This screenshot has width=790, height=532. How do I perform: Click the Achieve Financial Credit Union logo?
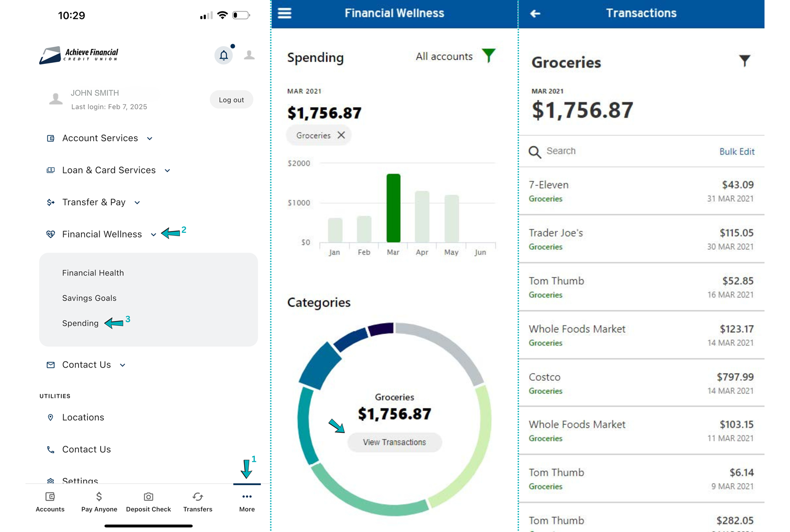point(79,55)
